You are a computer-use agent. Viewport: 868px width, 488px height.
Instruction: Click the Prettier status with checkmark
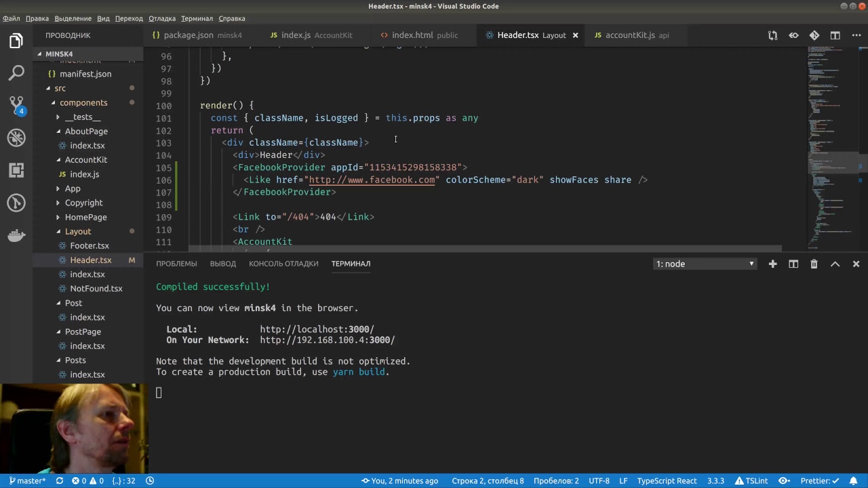coord(820,481)
